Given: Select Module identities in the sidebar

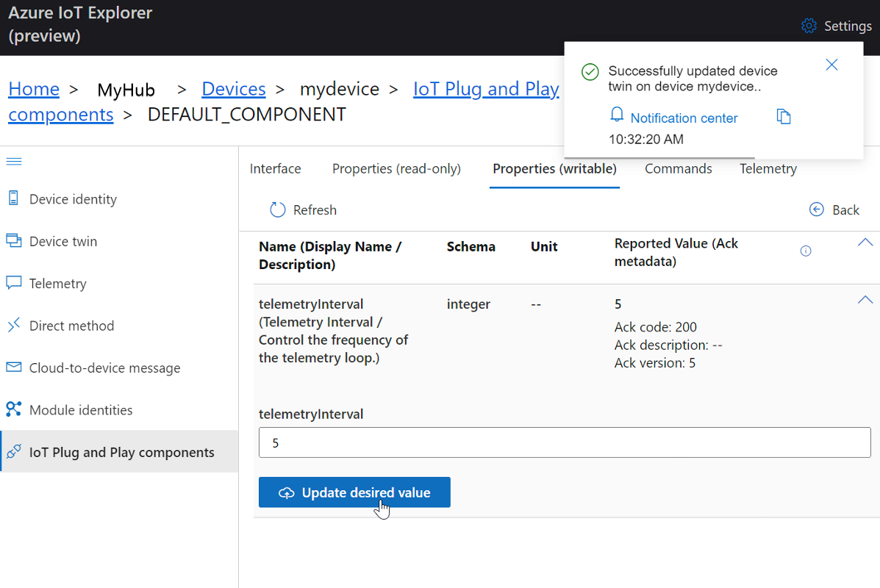Looking at the screenshot, I should 81,409.
